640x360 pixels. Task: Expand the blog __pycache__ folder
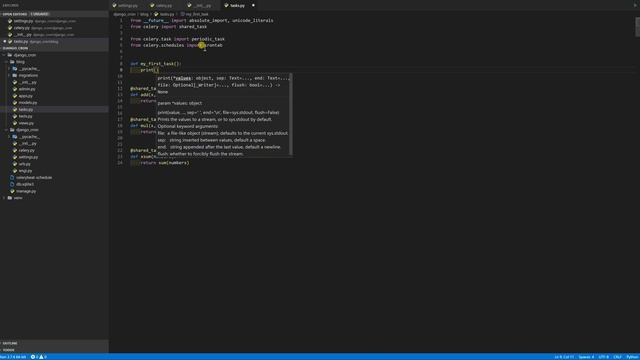[29, 69]
